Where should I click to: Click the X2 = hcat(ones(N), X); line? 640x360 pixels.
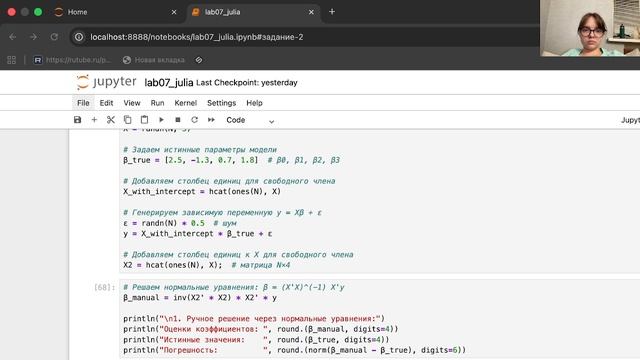(207, 265)
